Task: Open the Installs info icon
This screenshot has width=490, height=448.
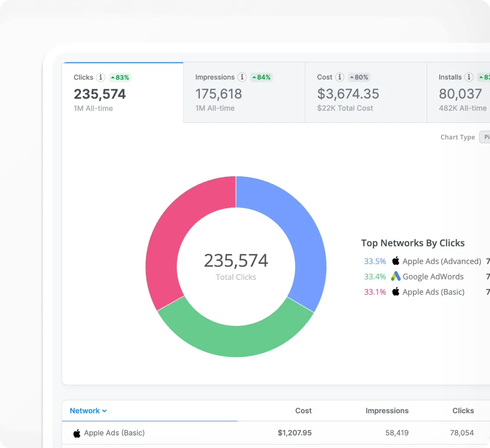Action: click(469, 77)
